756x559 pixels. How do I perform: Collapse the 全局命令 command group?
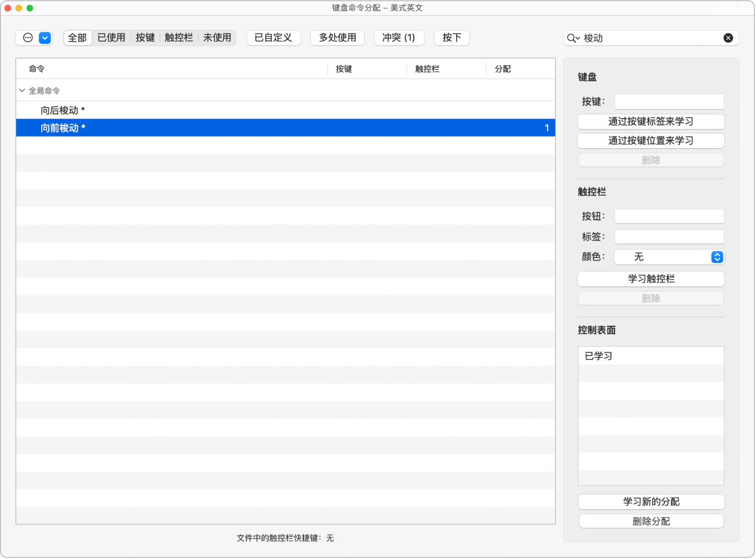tap(21, 90)
